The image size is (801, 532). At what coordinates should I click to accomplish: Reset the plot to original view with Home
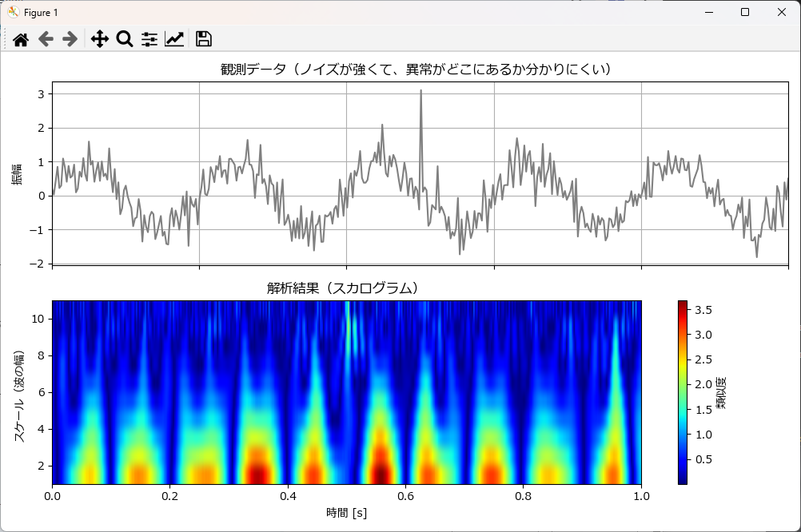(x=21, y=39)
